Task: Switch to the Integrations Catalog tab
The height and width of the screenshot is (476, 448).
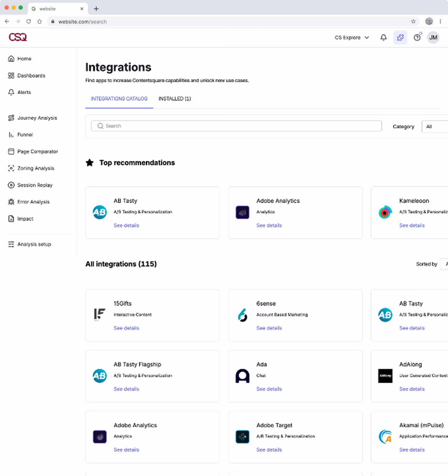Action: tap(119, 99)
